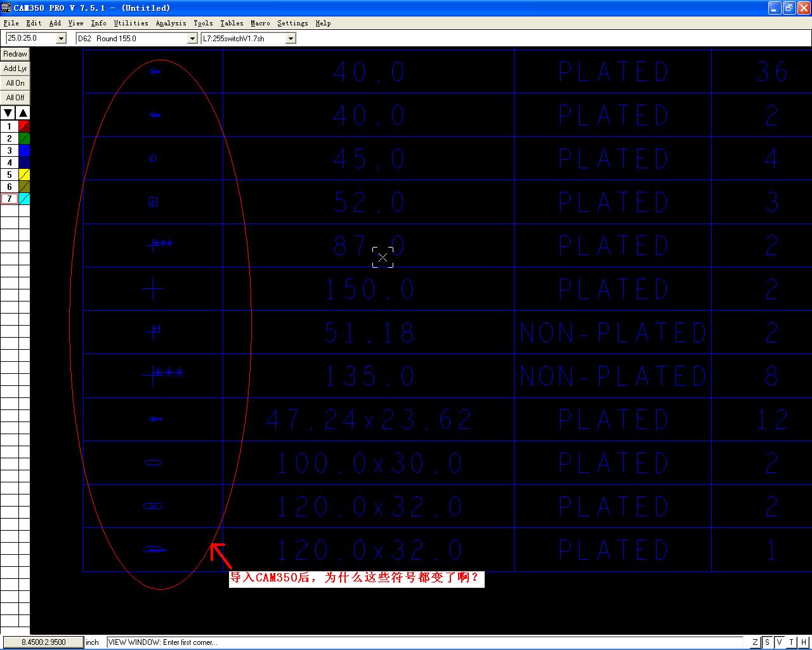
Task: Click the yellow color swatch for layer 5
Action: [24, 175]
